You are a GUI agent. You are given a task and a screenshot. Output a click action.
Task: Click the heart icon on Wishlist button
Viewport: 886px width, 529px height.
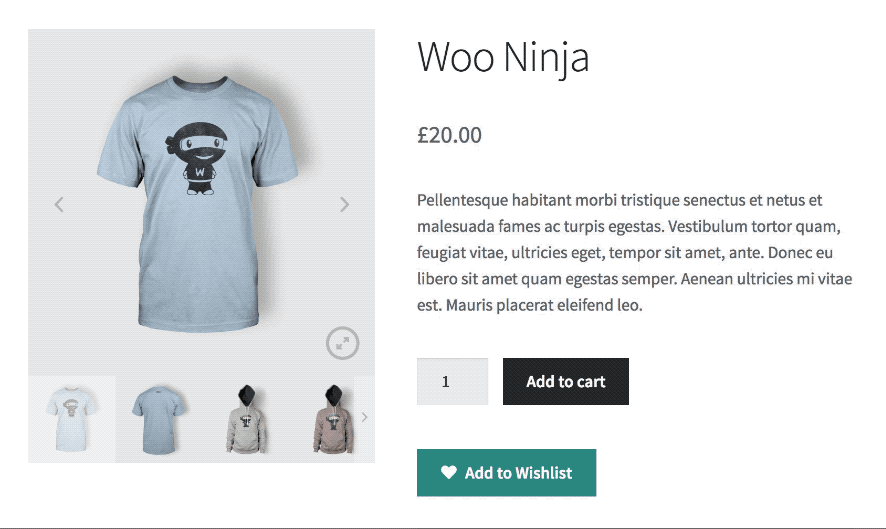click(449, 473)
